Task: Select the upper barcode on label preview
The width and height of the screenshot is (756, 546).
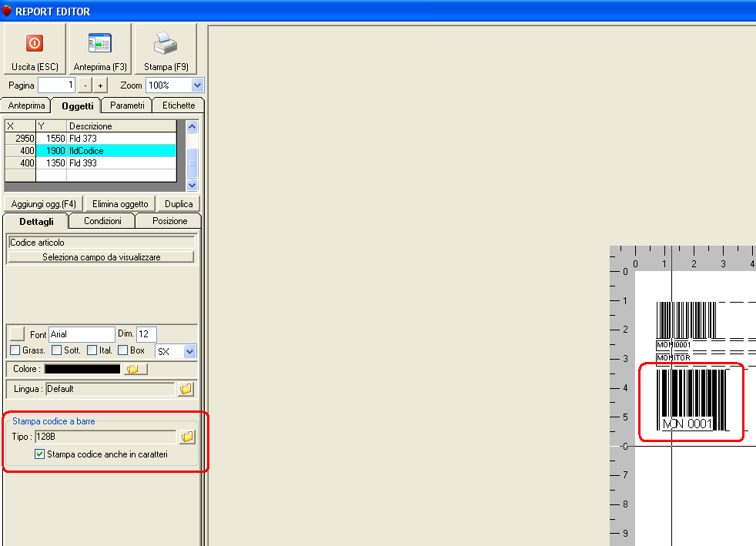Action: (686, 320)
